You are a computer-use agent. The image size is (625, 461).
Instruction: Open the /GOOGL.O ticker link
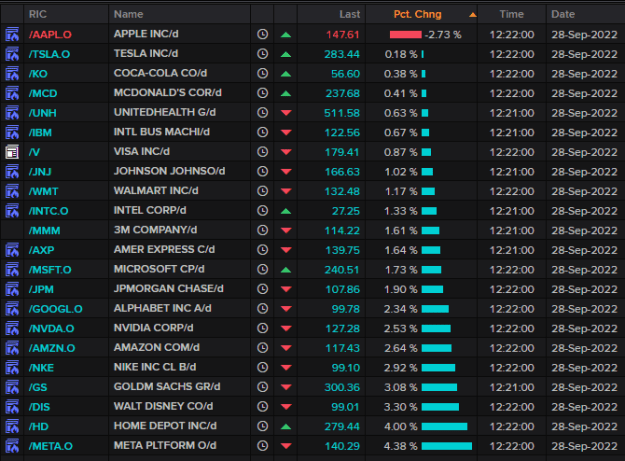click(x=55, y=309)
